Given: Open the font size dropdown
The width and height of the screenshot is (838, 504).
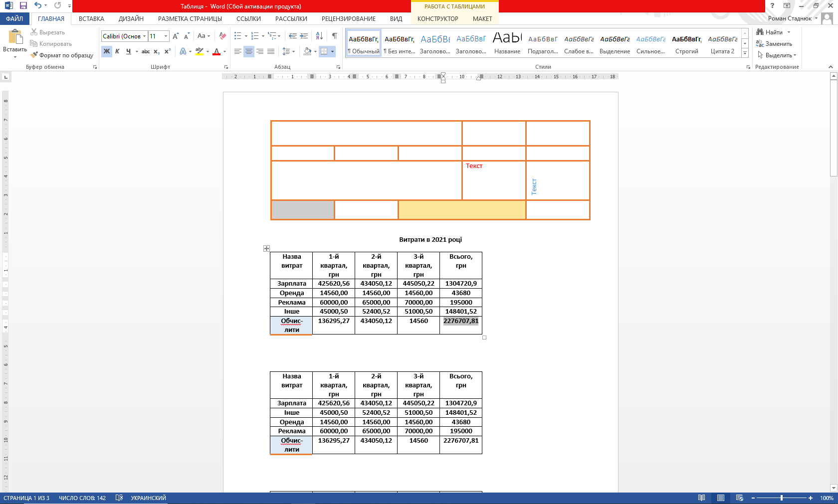Looking at the screenshot, I should [x=166, y=36].
